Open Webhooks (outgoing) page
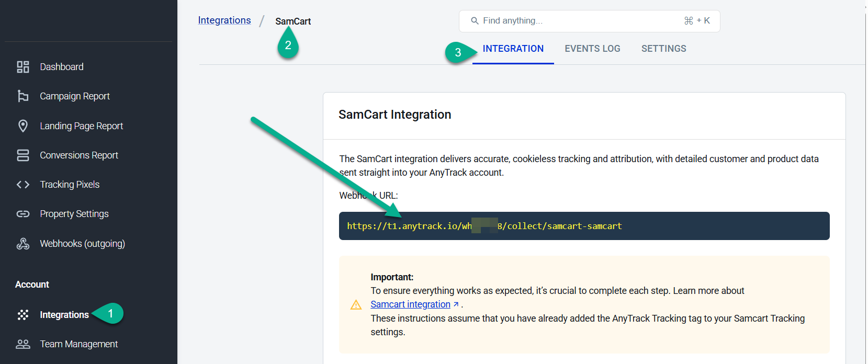 83,244
